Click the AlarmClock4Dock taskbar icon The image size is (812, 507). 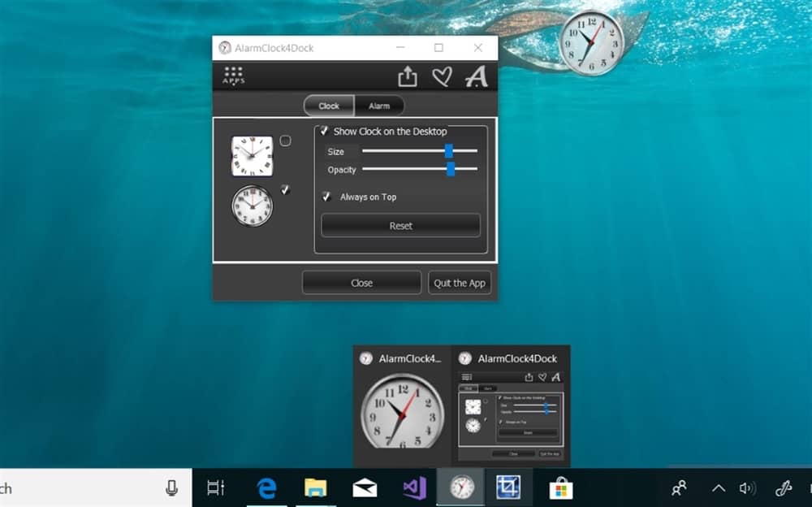coord(461,487)
